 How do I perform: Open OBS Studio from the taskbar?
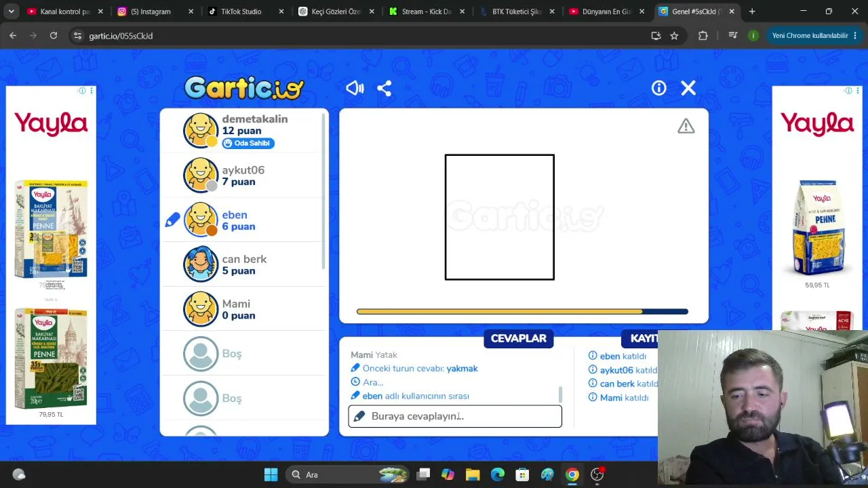(597, 474)
